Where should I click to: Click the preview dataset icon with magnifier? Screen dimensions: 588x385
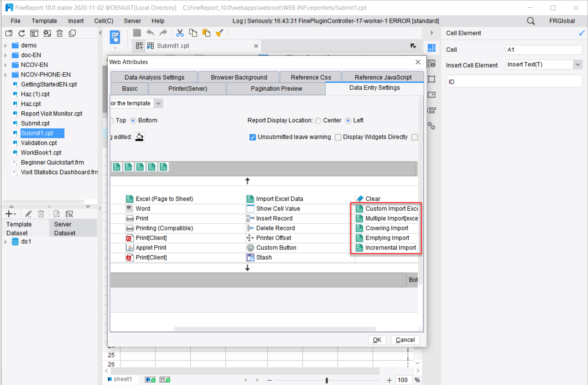[x=57, y=214]
